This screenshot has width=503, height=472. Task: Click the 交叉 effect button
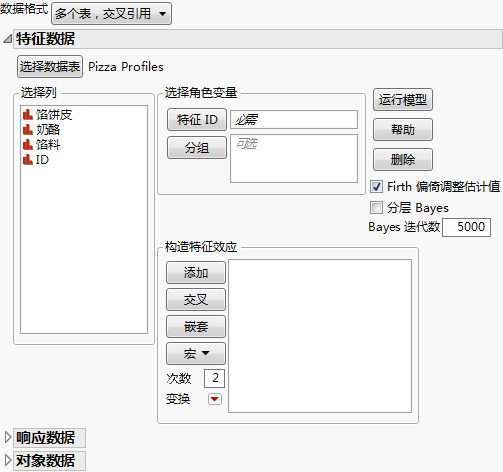196,300
